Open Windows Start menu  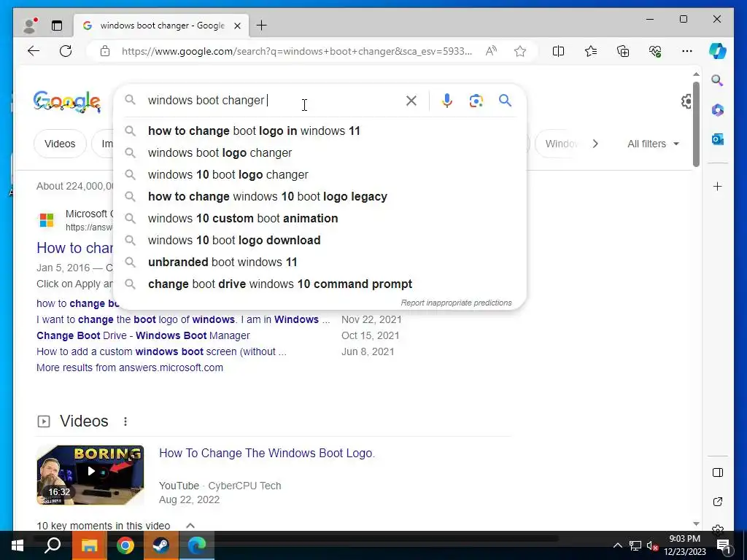point(18,545)
